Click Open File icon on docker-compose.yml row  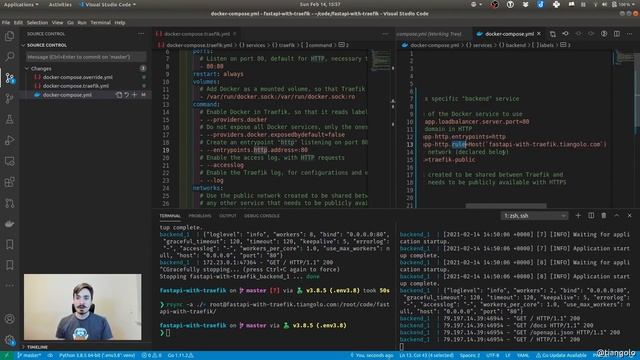(119, 95)
